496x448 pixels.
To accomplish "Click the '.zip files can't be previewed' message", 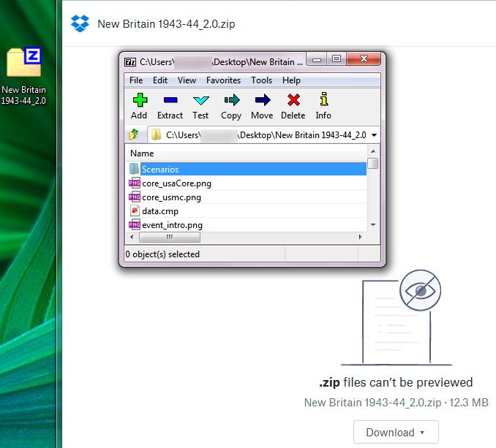I will 396,382.
